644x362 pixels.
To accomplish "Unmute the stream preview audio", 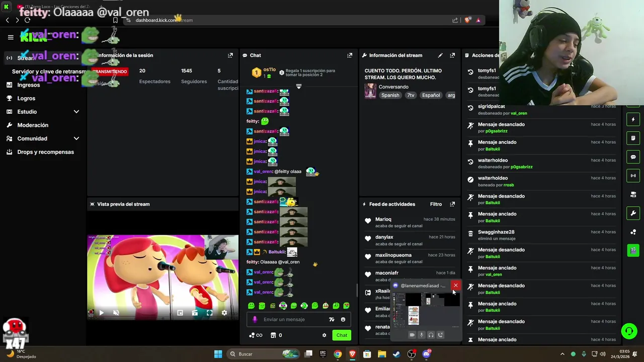I will pyautogui.click(x=116, y=313).
